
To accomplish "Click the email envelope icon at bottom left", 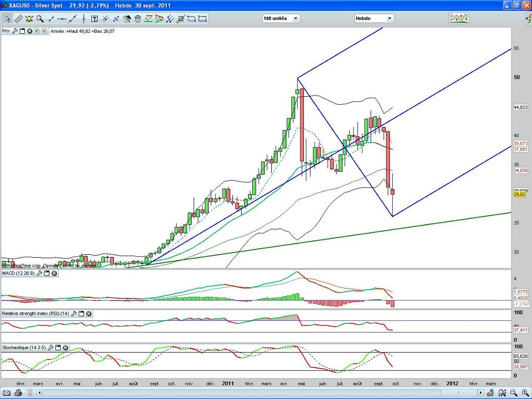I will point(7,393).
